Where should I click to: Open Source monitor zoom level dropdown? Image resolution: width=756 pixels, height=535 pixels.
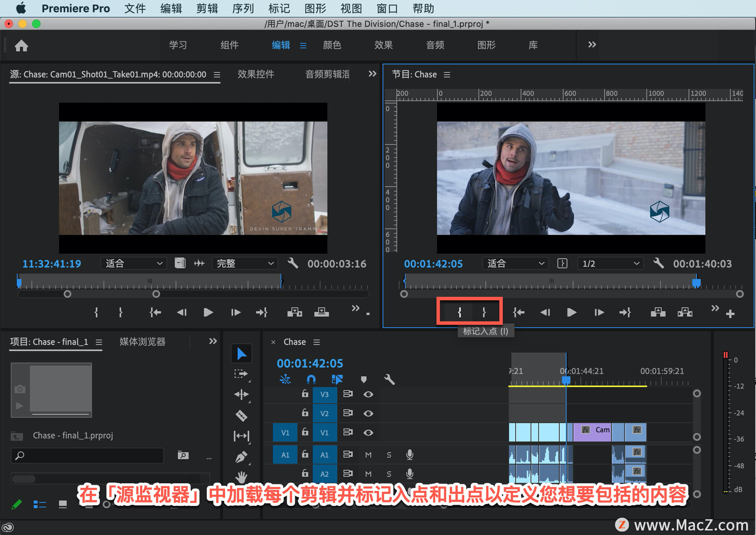tap(133, 263)
